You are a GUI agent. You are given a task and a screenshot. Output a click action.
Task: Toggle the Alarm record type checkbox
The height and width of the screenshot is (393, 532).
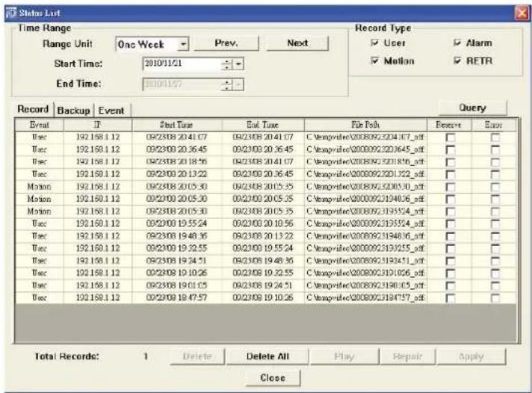[x=457, y=43]
